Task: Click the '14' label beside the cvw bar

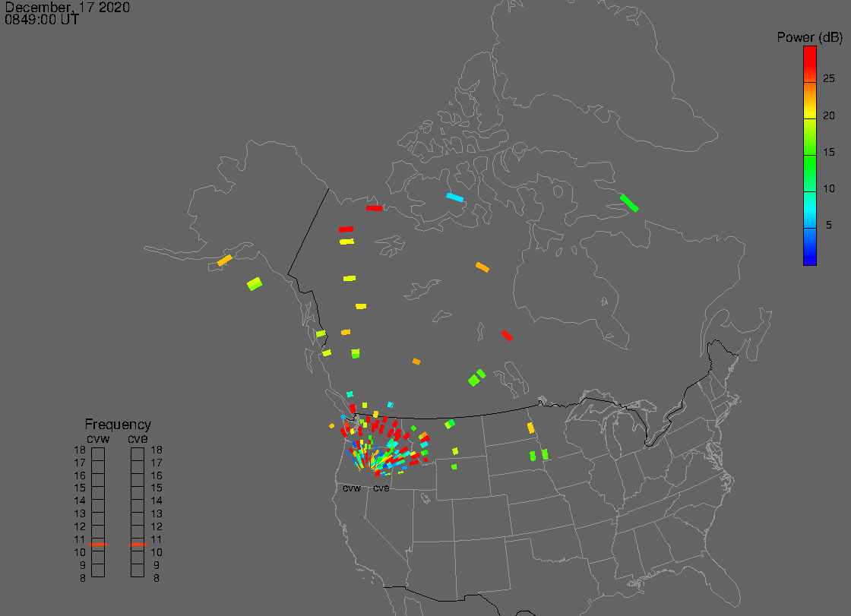Action: pos(80,501)
